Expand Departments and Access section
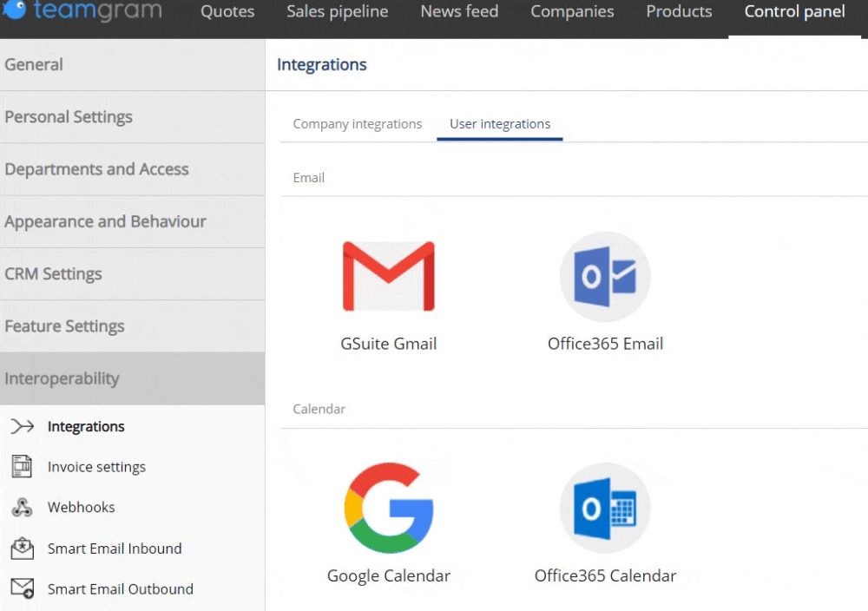The height and width of the screenshot is (611, 868). point(132,169)
